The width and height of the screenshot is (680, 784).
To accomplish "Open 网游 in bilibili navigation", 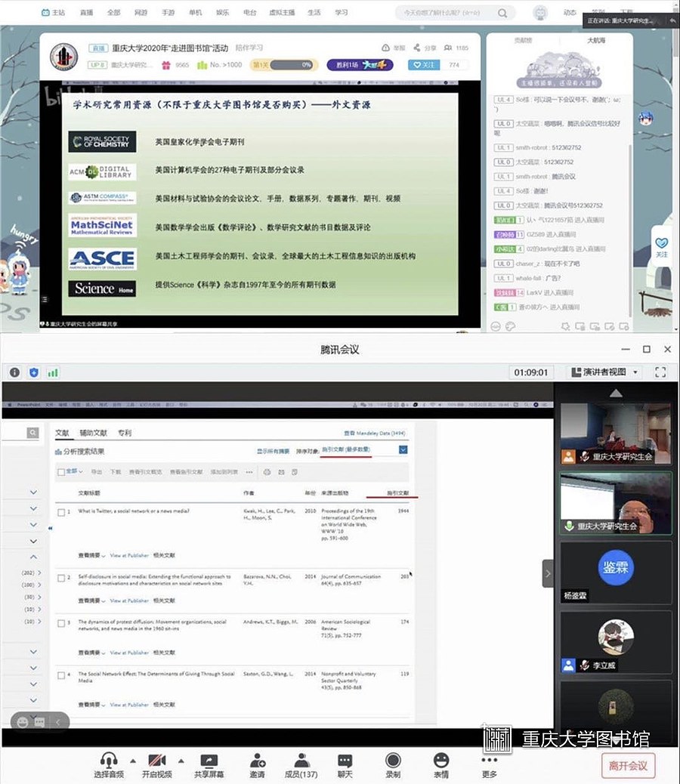I will point(141,13).
